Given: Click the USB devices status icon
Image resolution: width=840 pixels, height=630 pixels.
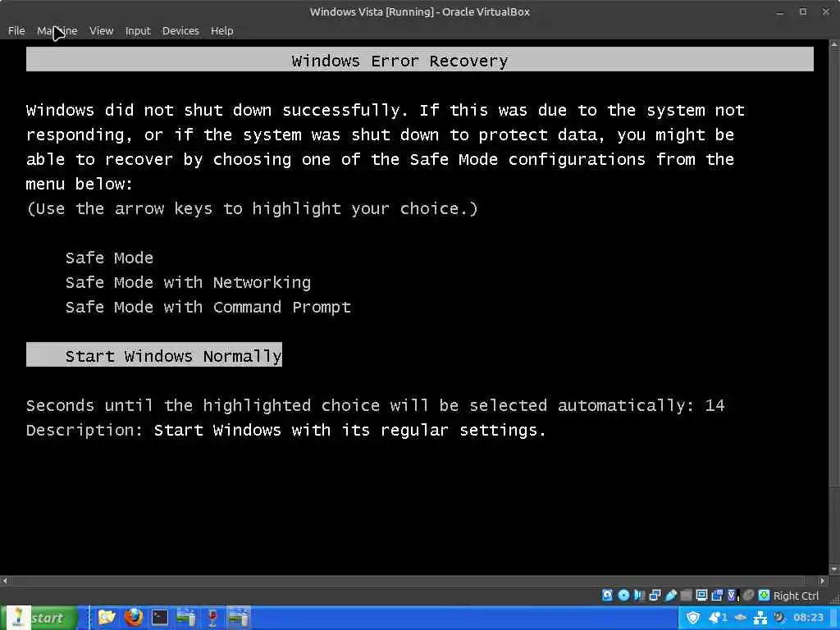Looking at the screenshot, I should click(670, 596).
